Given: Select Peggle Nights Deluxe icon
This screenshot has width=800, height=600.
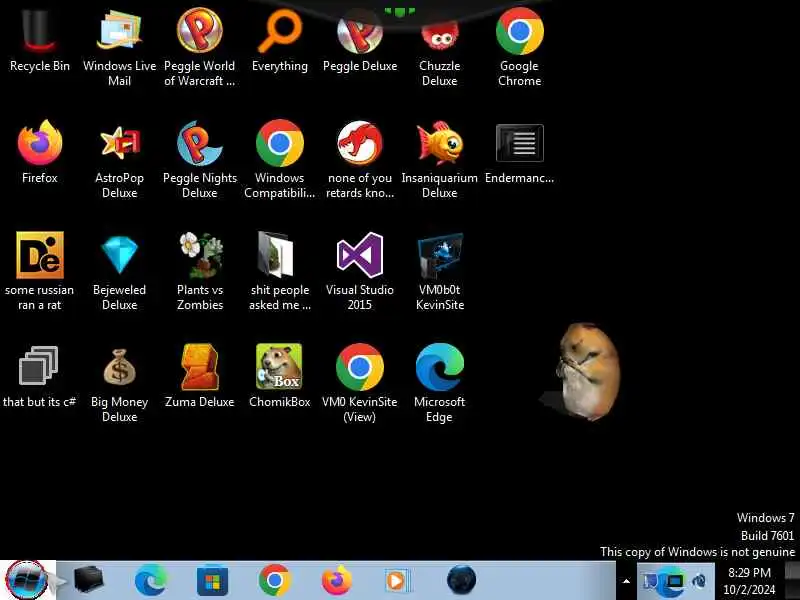Looking at the screenshot, I should pos(199,159).
